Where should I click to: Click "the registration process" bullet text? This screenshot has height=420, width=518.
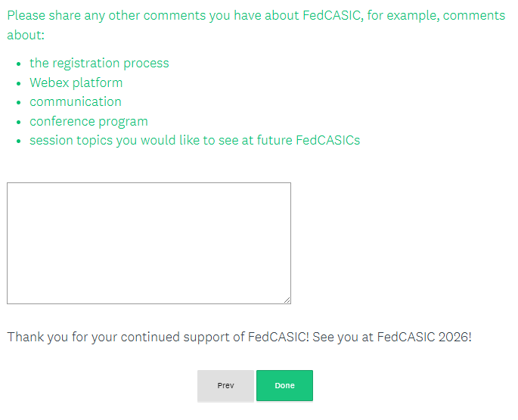click(x=99, y=63)
